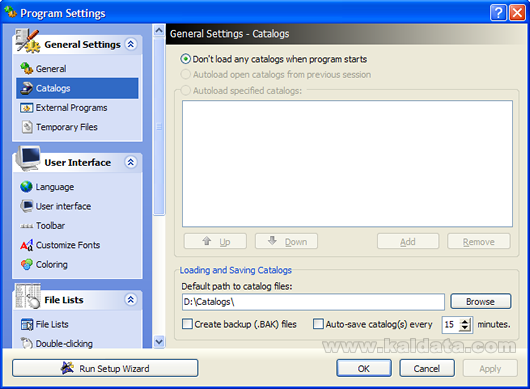Select Autoload specified catalogs radio
The height and width of the screenshot is (389, 530).
pyautogui.click(x=186, y=91)
